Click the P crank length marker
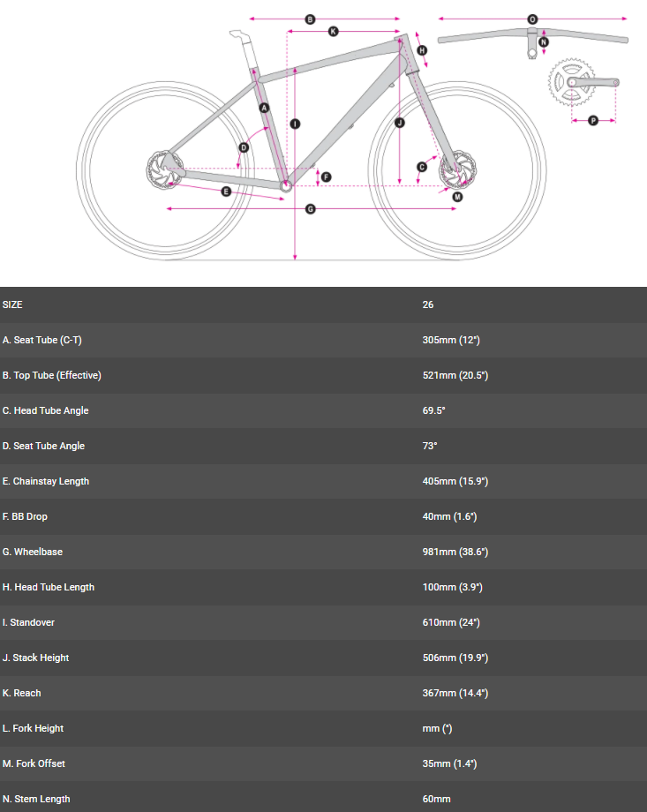 (593, 119)
